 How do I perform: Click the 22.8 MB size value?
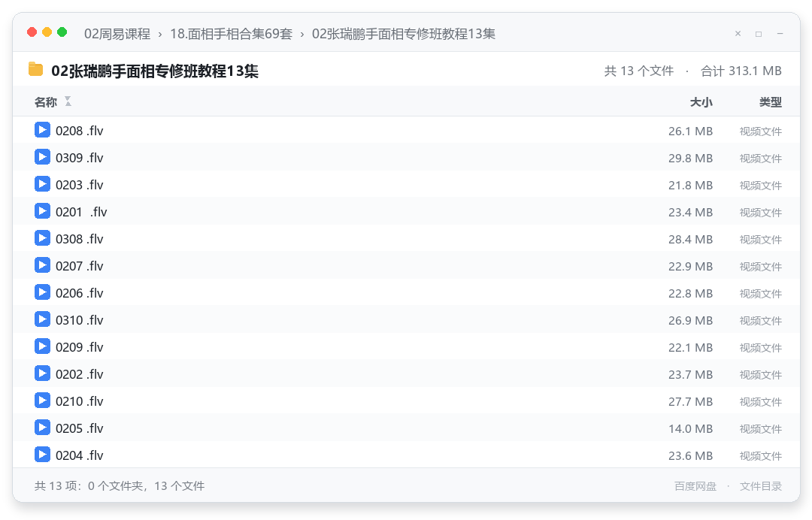(x=690, y=293)
